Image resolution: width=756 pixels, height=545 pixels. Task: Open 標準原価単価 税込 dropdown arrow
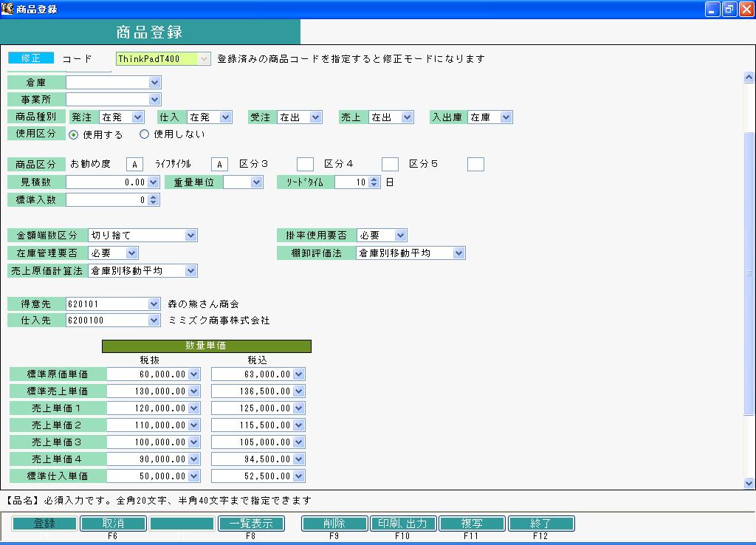(299, 374)
